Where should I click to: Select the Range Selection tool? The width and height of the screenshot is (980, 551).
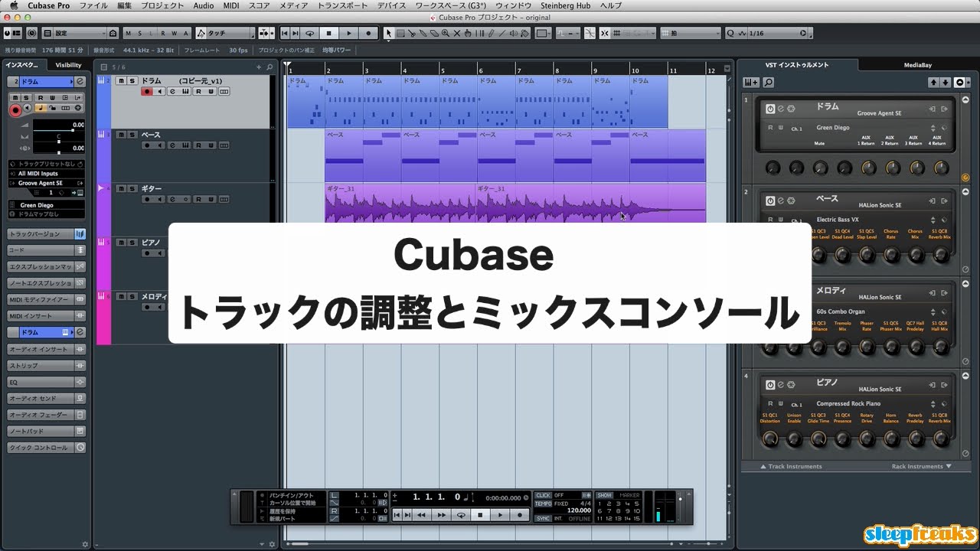[400, 33]
